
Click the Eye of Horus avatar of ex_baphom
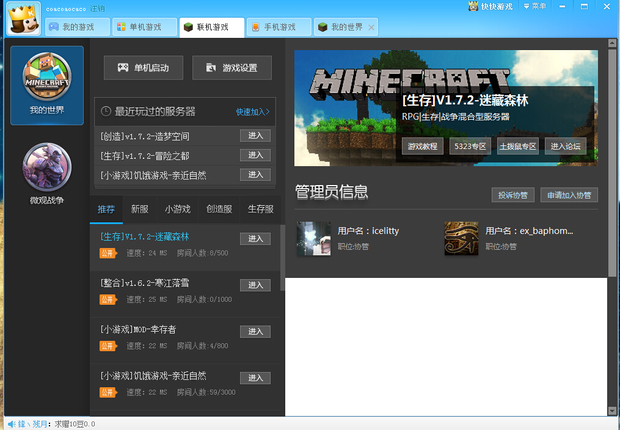click(x=461, y=238)
